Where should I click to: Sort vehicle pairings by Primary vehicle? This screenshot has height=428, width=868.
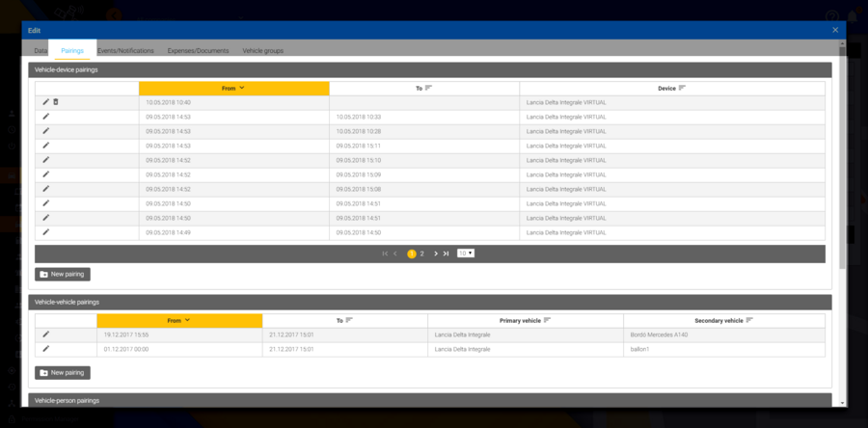(526, 320)
